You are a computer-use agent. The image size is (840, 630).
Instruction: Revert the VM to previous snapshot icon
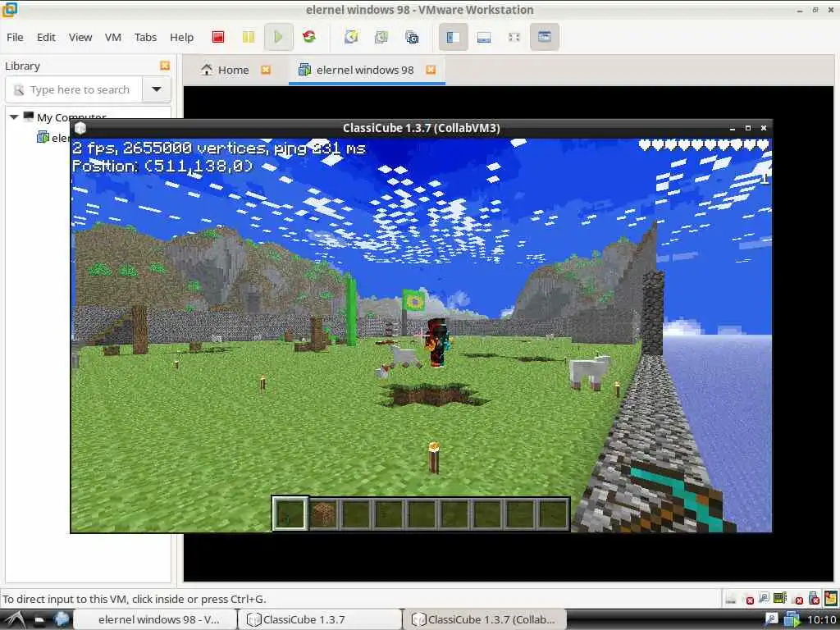point(381,37)
